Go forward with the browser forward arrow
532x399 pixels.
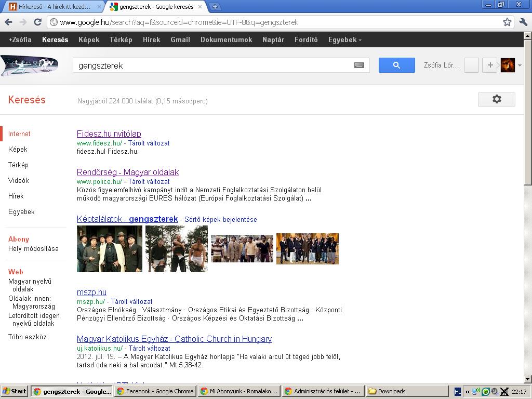click(x=23, y=22)
